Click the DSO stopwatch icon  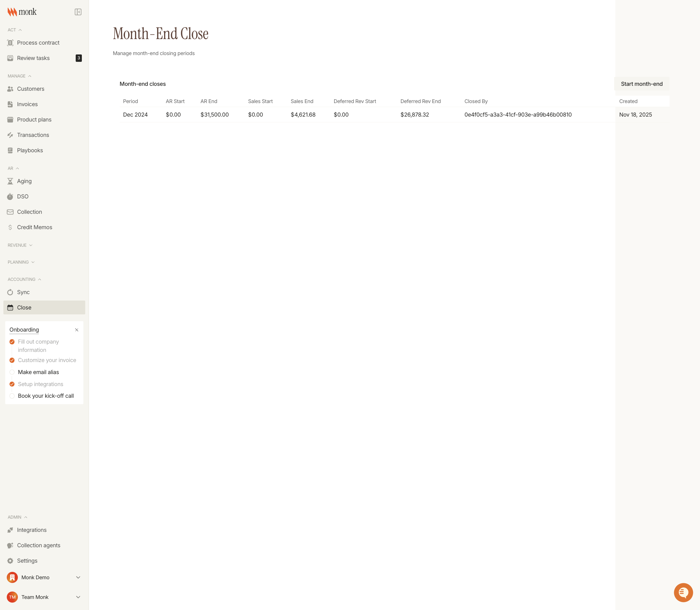coord(10,196)
